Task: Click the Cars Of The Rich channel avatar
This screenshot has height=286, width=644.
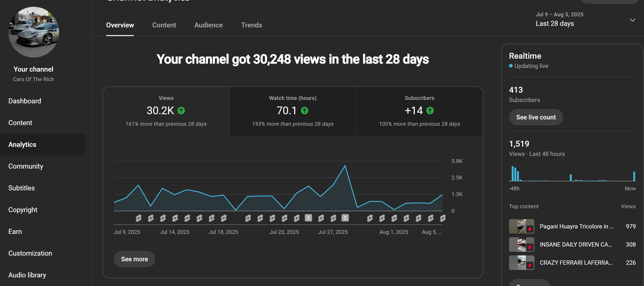Action: point(34,32)
